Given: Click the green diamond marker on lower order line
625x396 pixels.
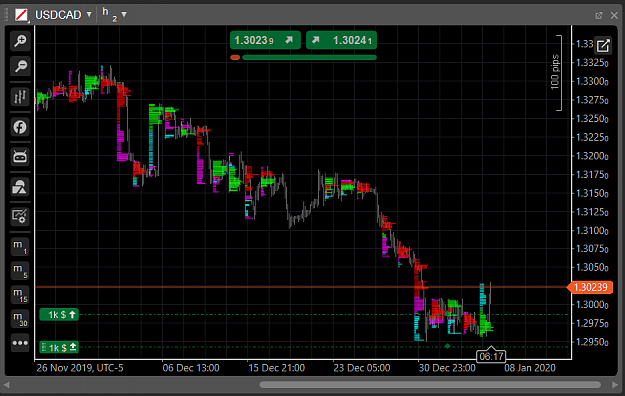Looking at the screenshot, I should (x=447, y=346).
